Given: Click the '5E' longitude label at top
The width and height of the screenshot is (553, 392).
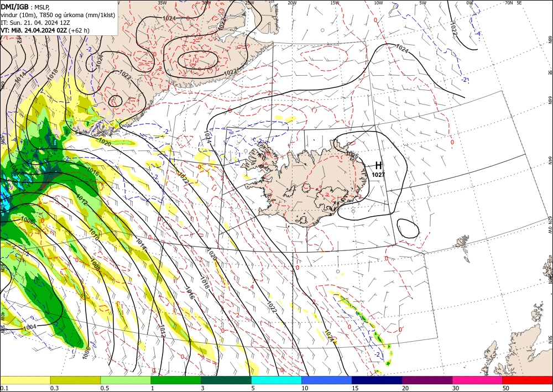Looking at the screenshot, I should point(519,3).
